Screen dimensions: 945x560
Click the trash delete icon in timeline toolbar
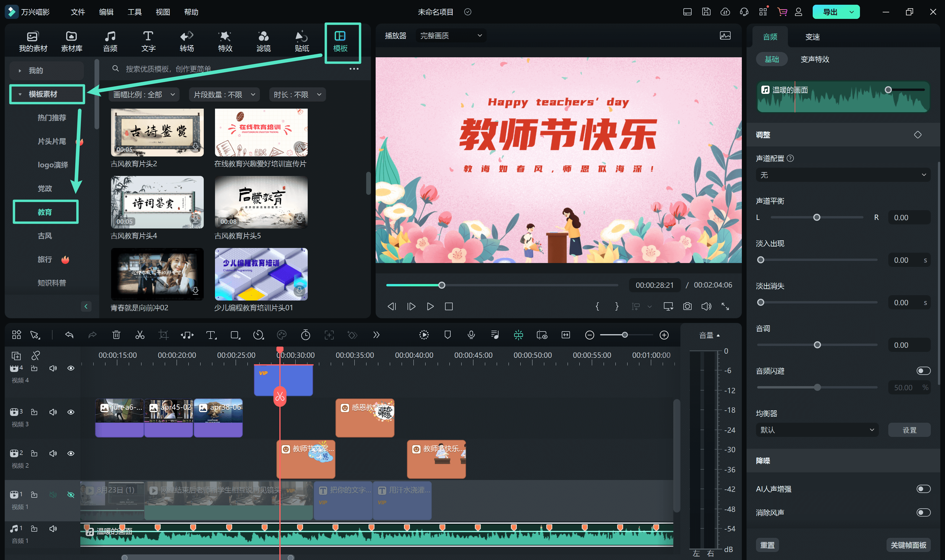[116, 335]
